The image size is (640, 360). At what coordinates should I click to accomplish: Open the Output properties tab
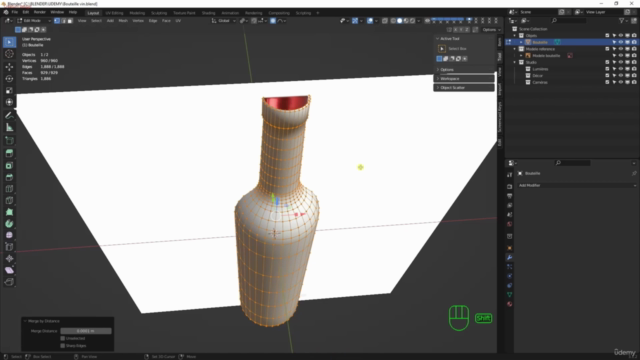pyautogui.click(x=509, y=196)
